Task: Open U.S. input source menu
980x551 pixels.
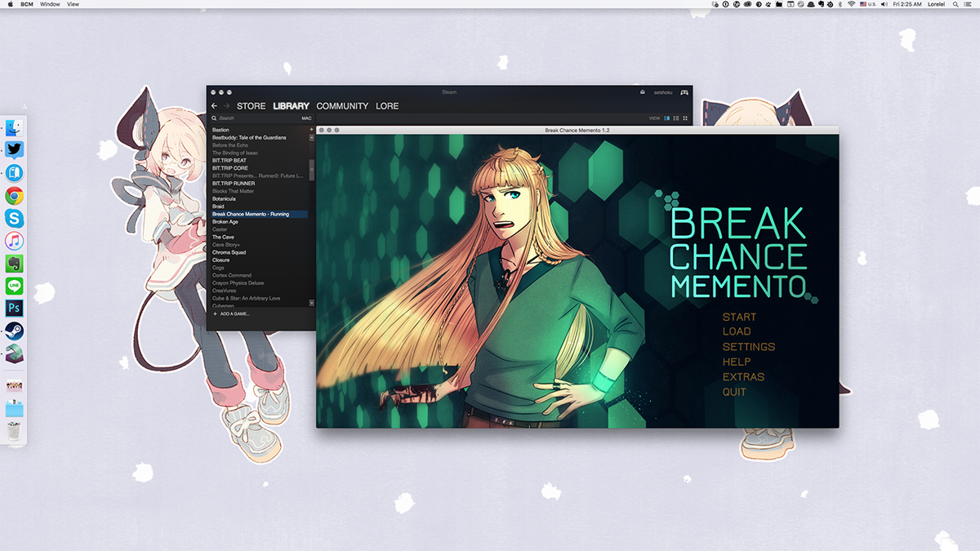Action: tap(867, 4)
